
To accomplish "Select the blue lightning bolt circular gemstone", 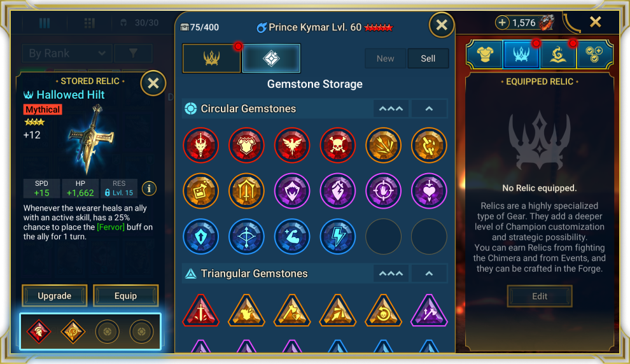I will (x=337, y=237).
